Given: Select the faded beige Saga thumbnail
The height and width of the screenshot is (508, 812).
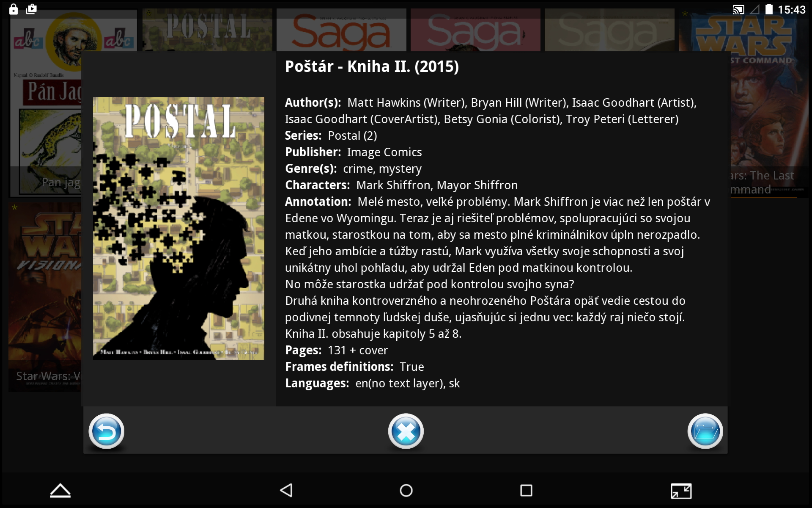Looking at the screenshot, I should (x=609, y=30).
